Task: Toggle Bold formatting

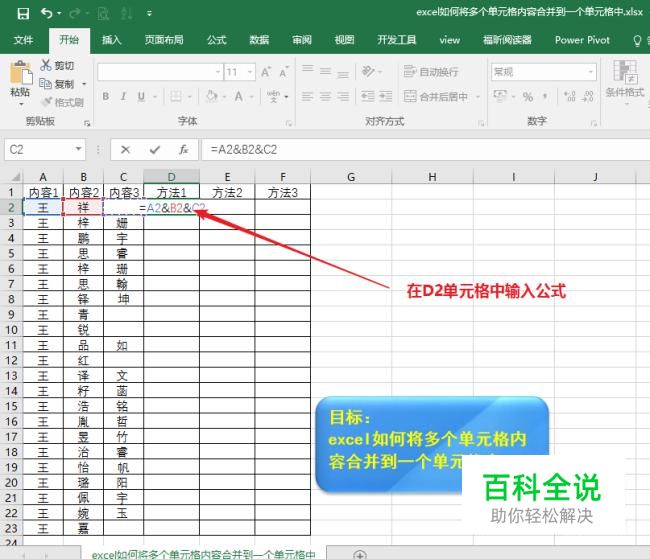Action: pos(106,97)
